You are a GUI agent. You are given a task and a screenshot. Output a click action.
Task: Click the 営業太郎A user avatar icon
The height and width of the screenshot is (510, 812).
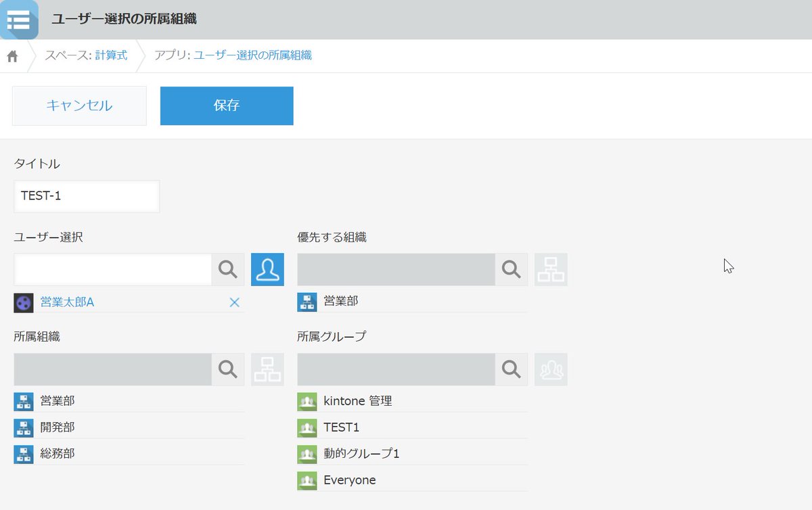(x=24, y=302)
